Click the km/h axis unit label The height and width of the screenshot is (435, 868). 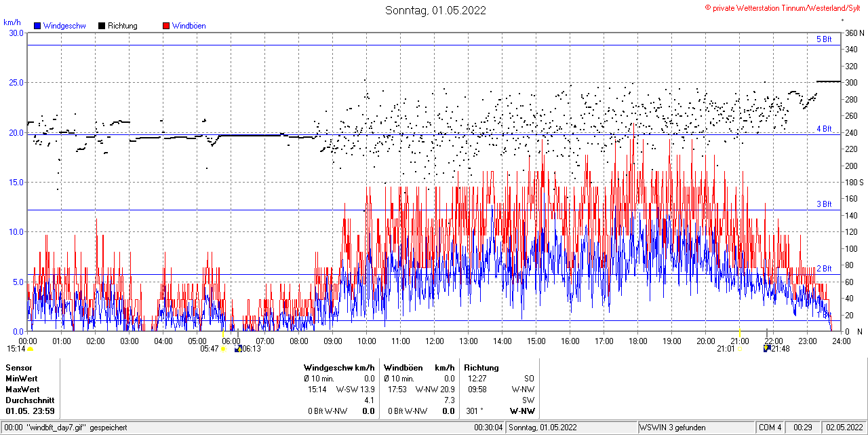coord(12,23)
